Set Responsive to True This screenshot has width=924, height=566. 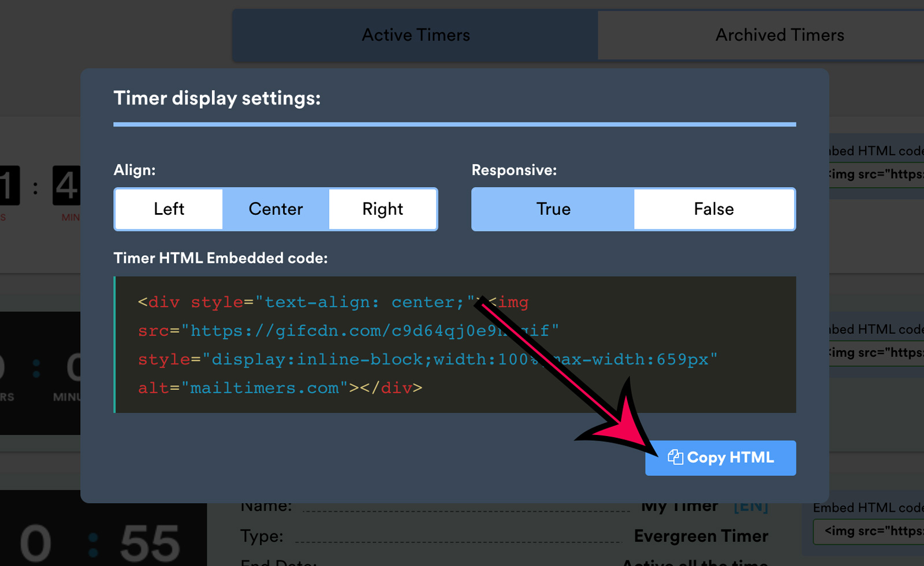[553, 209]
